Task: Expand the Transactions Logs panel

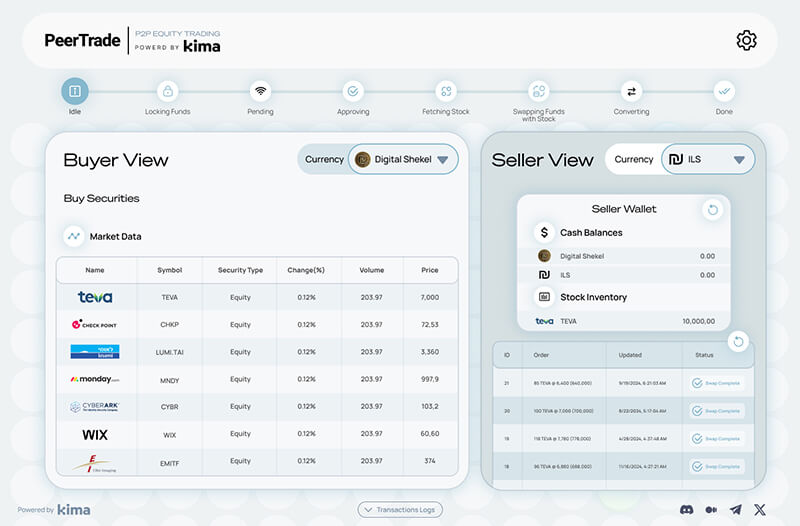Action: [x=400, y=510]
